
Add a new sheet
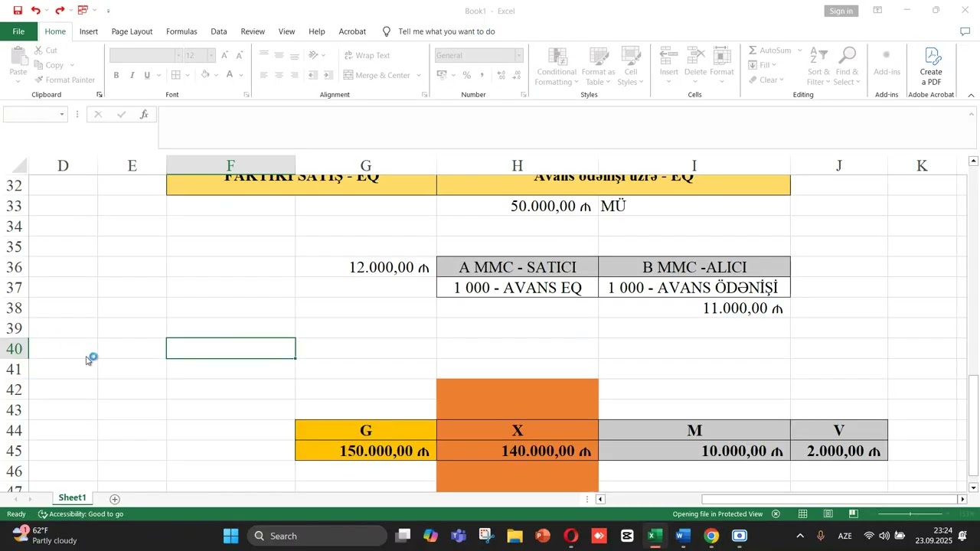click(115, 499)
